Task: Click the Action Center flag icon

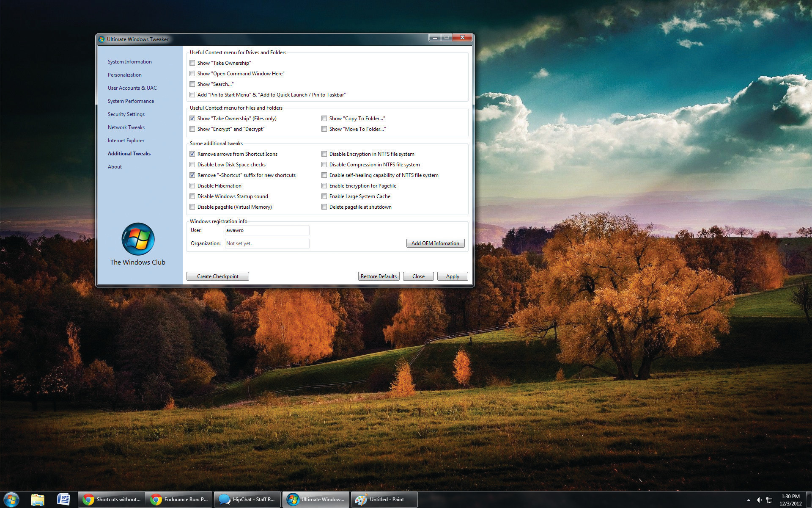Action: point(769,500)
